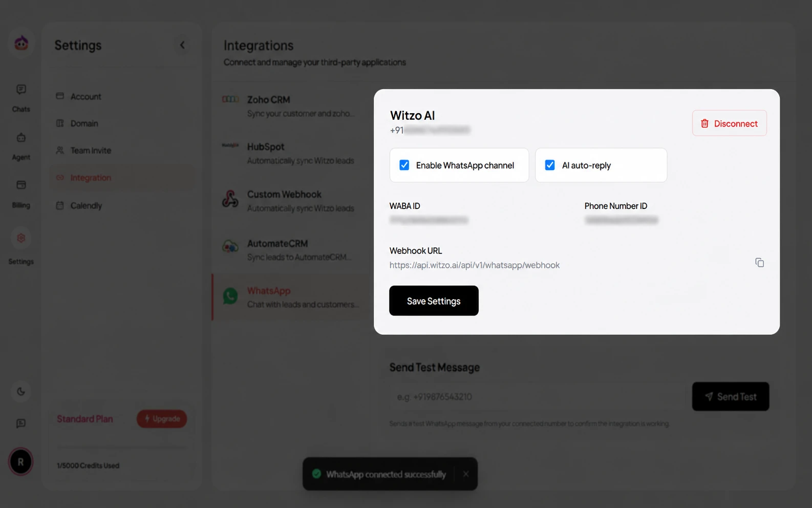Click the Witzo logo icon

pos(21,43)
